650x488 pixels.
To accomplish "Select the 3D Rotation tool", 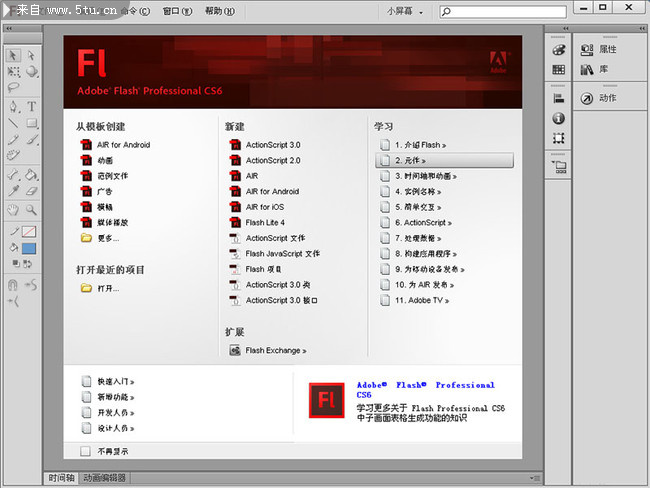I will [x=32, y=71].
